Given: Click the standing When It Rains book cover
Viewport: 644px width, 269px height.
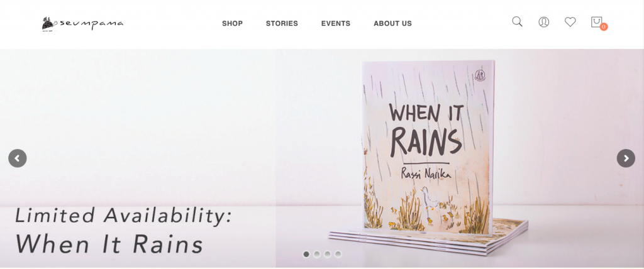Looking at the screenshot, I should [428, 148].
